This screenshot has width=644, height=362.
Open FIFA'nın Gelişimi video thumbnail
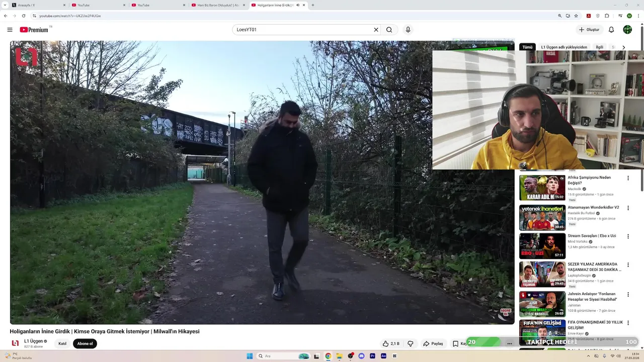point(542,332)
